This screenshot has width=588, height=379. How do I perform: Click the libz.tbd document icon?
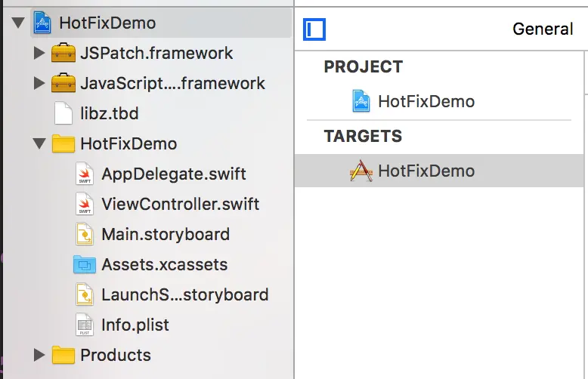[x=63, y=114]
